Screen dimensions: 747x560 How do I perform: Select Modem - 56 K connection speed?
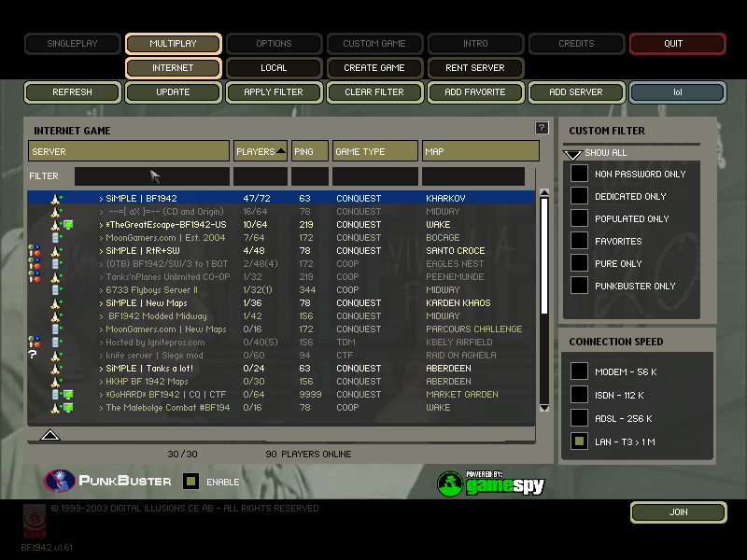click(579, 371)
